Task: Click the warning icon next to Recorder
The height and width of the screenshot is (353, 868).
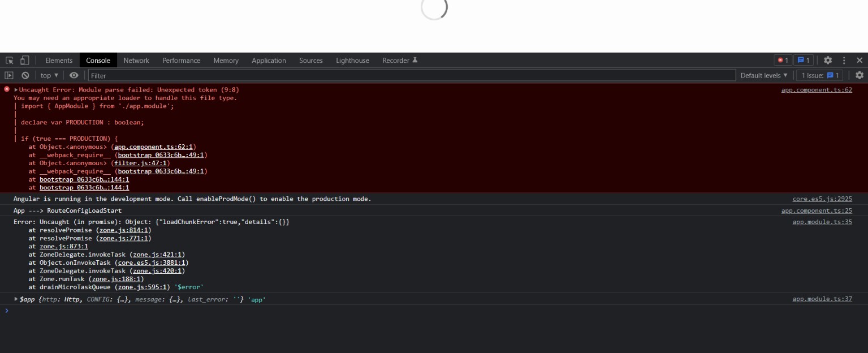Action: pyautogui.click(x=417, y=59)
